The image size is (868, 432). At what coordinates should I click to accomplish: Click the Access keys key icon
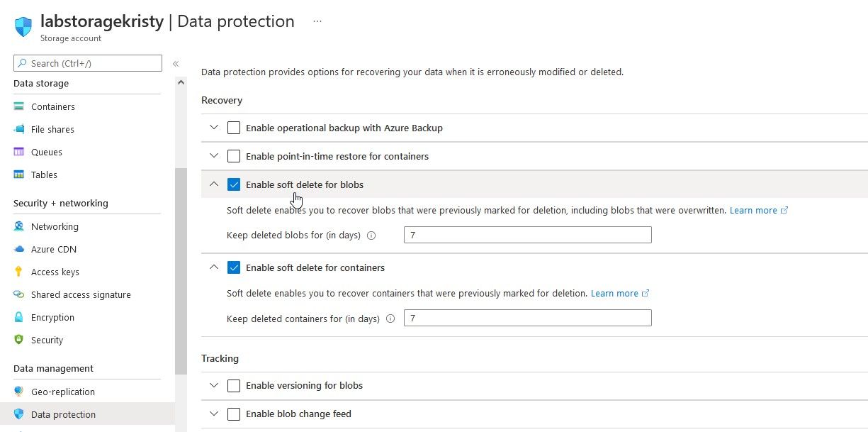click(x=19, y=272)
